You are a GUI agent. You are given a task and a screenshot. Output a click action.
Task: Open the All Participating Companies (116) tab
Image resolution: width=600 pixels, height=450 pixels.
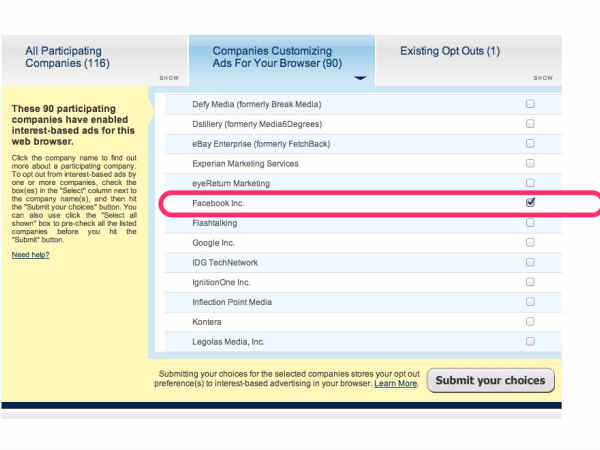pyautogui.click(x=63, y=57)
